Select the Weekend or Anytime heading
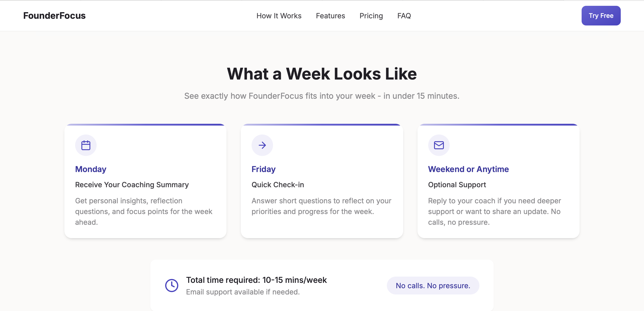644x311 pixels. pyautogui.click(x=468, y=169)
